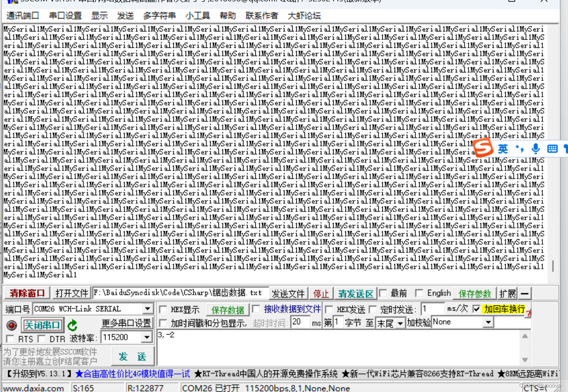The image size is (568, 392).
Task: Click the timed send interval ms field
Action: point(432,309)
